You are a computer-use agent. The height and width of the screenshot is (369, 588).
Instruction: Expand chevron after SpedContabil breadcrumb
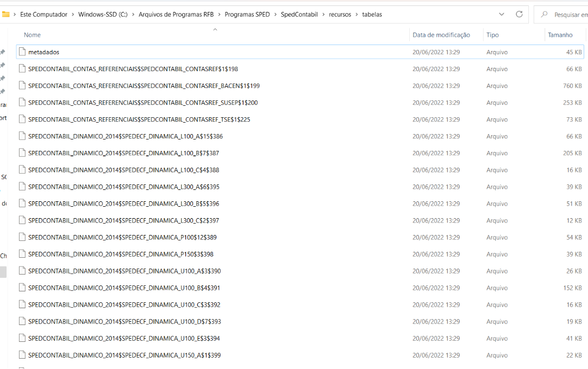[x=323, y=15]
